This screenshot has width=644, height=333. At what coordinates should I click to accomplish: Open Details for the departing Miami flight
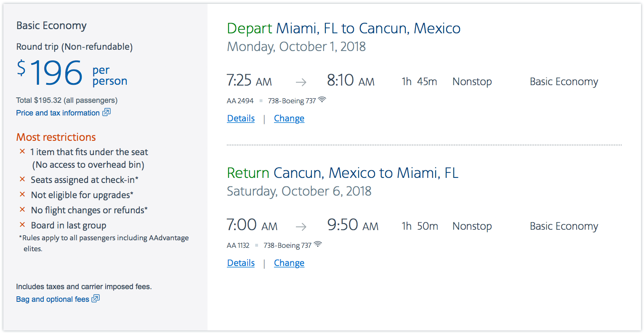pyautogui.click(x=241, y=118)
